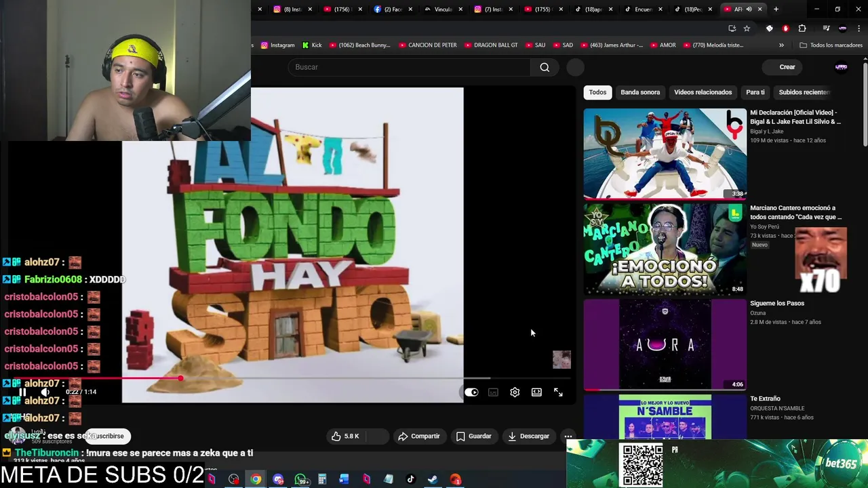Screen dimensions: 868x488
Task: Select the Videos relacionados chip
Action: tap(703, 92)
